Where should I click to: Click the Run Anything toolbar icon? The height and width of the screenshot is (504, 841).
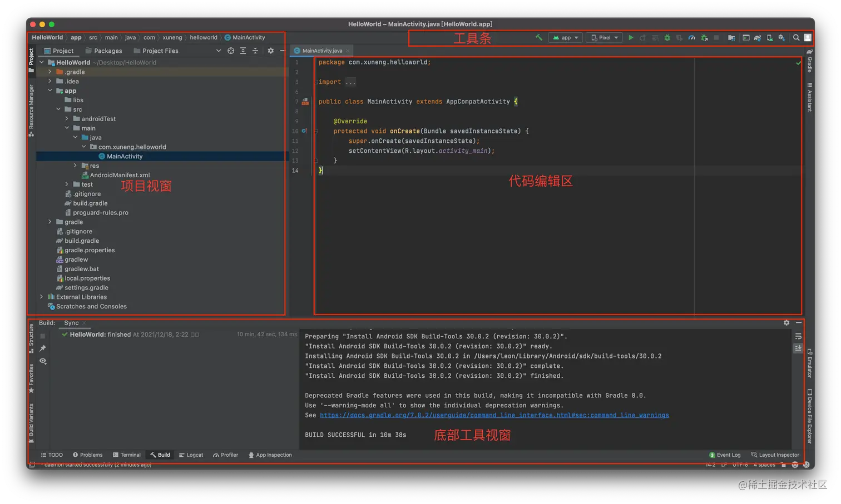(x=746, y=38)
